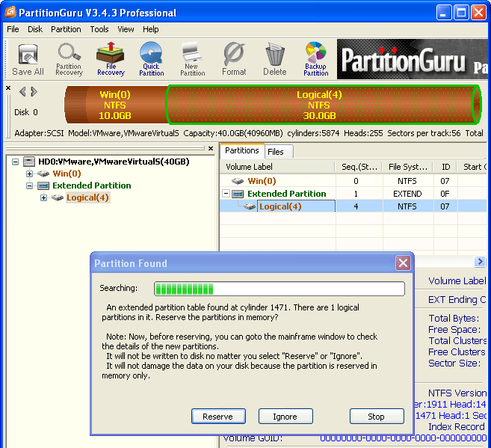Image resolution: width=491 pixels, height=448 pixels.
Task: Expand the Win(0) tree node
Action: tap(29, 174)
